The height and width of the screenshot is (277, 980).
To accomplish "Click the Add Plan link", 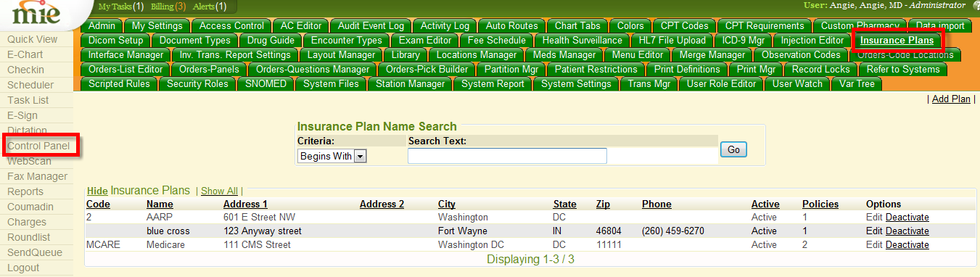I will point(951,99).
